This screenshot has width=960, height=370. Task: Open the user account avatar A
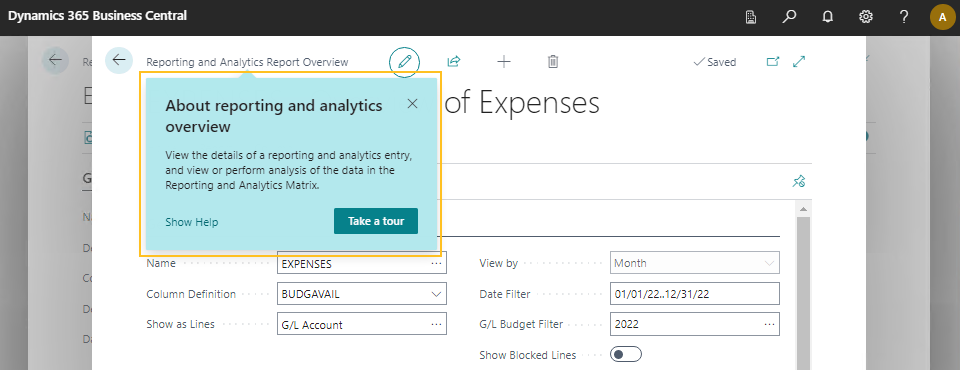[942, 17]
